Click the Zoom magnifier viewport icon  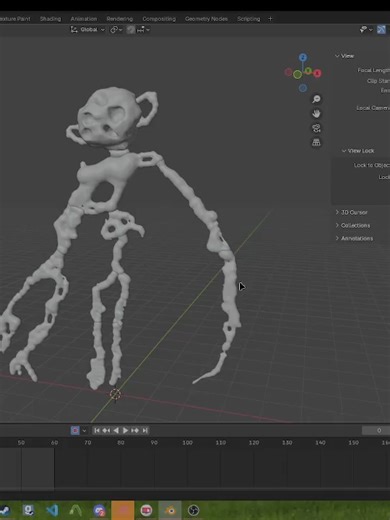[x=316, y=99]
